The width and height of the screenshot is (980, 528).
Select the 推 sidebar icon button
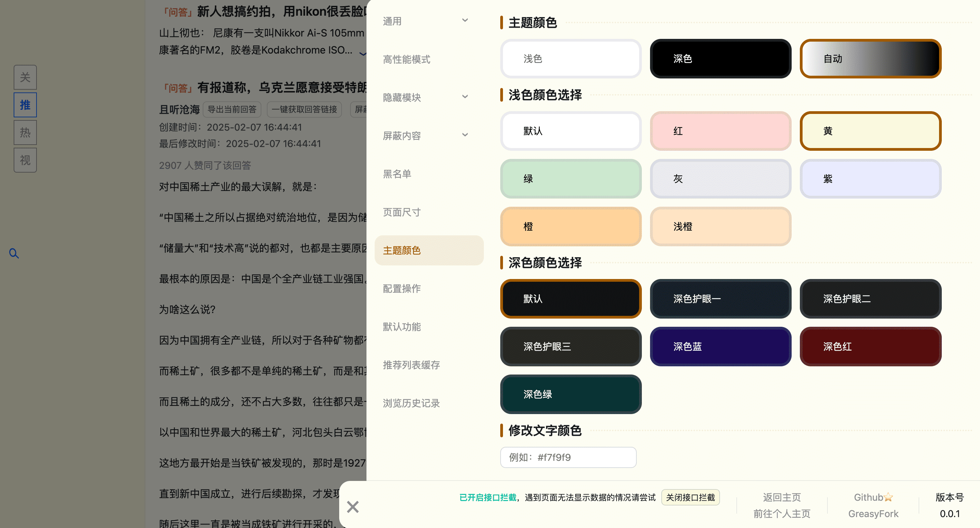(25, 105)
